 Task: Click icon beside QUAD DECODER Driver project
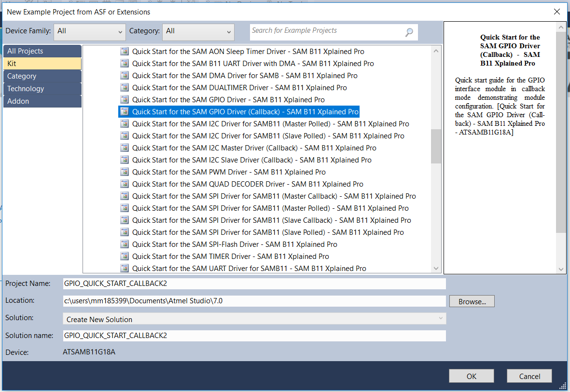125,184
